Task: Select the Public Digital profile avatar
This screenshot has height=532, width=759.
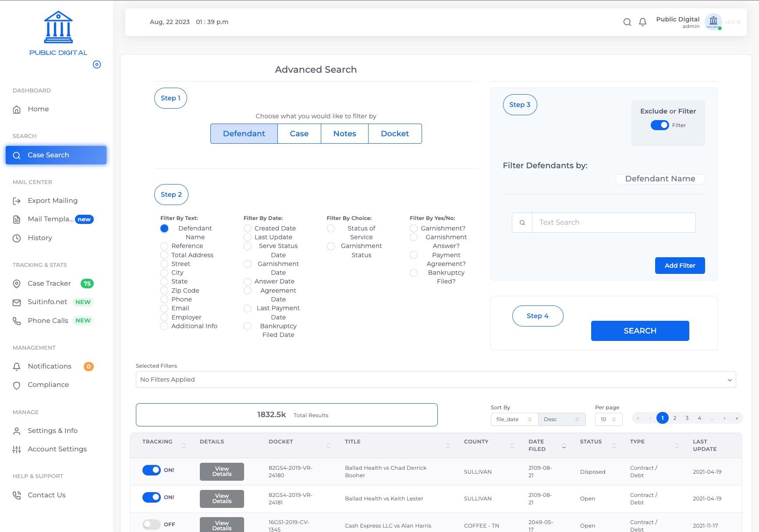Action: [x=713, y=21]
